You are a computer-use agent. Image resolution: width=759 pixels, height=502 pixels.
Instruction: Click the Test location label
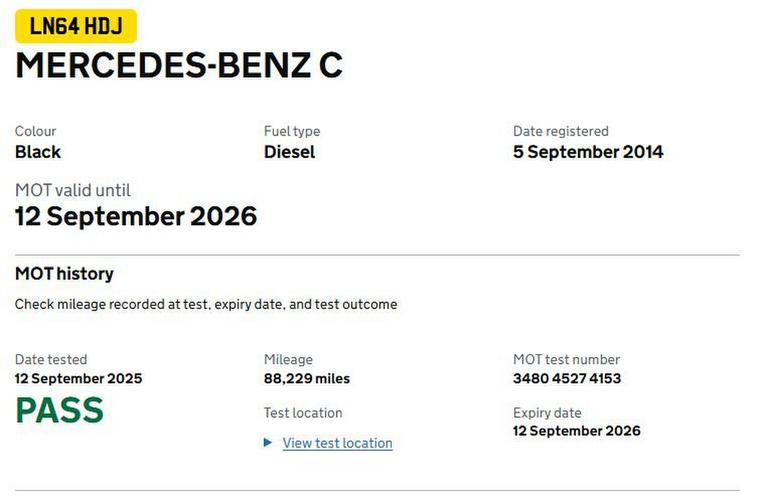click(303, 413)
